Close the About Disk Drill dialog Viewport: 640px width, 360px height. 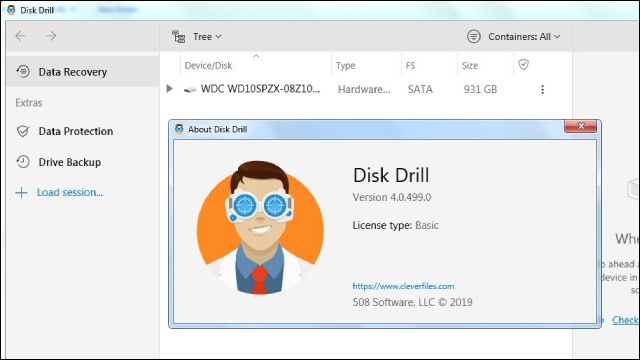(581, 126)
